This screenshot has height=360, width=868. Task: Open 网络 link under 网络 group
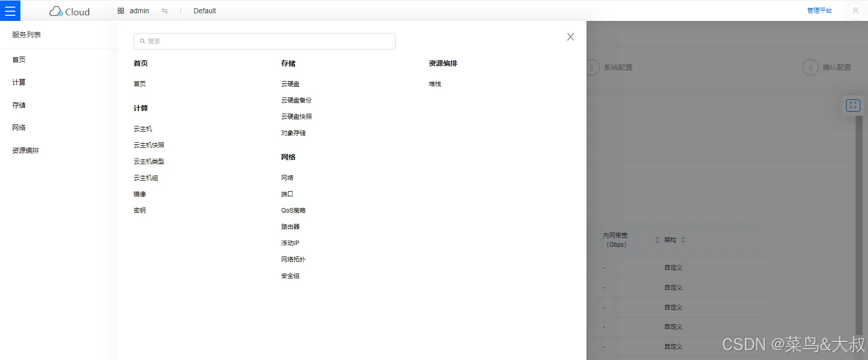(287, 177)
